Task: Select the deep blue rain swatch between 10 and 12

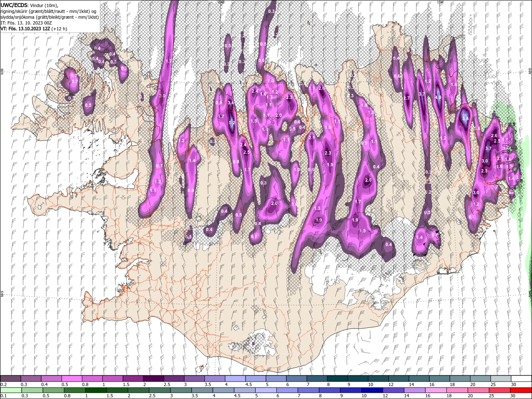Action: point(373,390)
